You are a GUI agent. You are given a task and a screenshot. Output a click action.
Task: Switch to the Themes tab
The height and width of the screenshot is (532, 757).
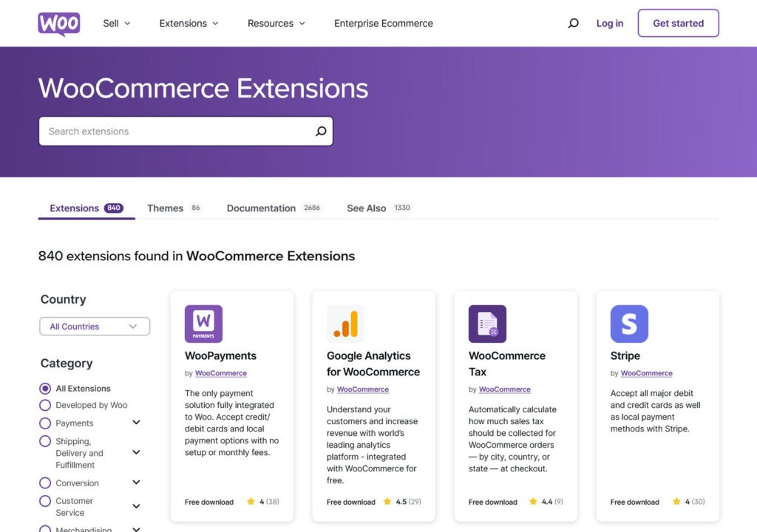click(x=164, y=208)
